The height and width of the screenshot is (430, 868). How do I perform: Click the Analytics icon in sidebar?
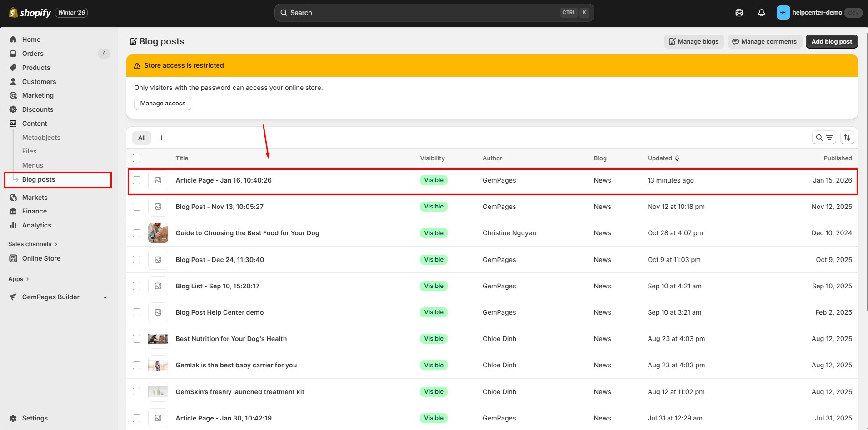[x=13, y=225]
